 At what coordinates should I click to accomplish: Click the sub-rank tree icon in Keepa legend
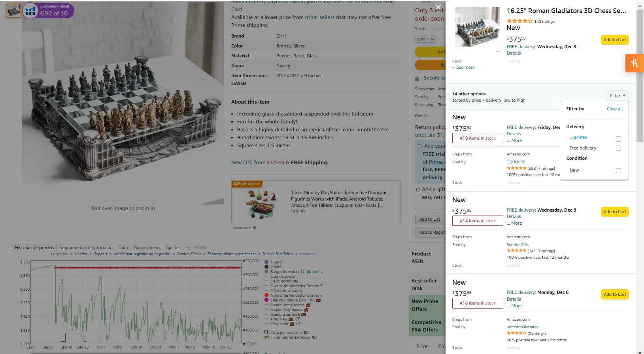309,272
